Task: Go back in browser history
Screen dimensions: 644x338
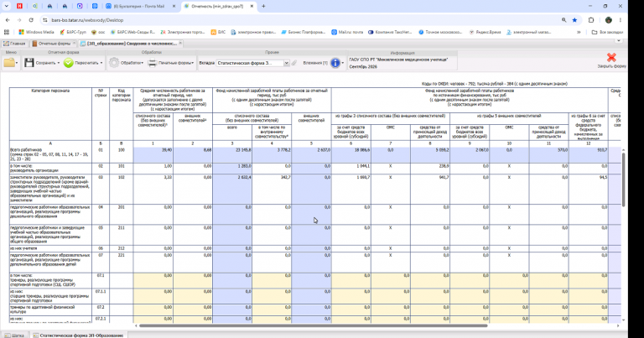Action: (8, 20)
